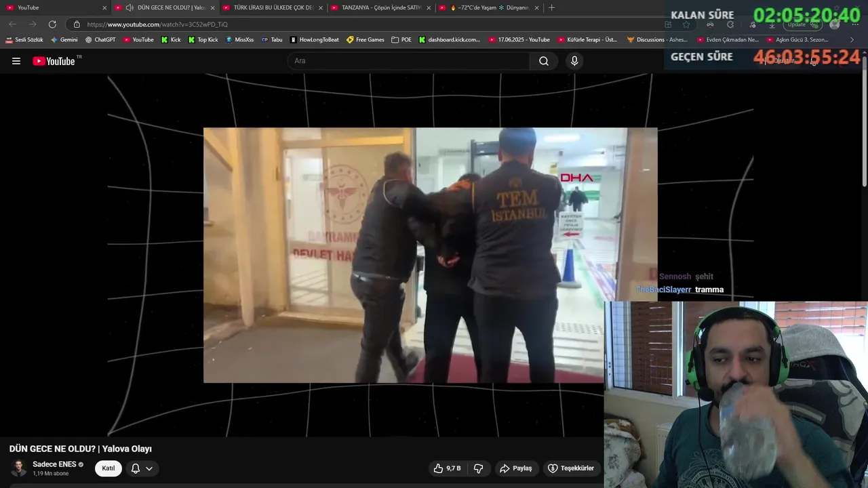Like the video with thumbs up
The image size is (868, 488).
click(x=446, y=468)
